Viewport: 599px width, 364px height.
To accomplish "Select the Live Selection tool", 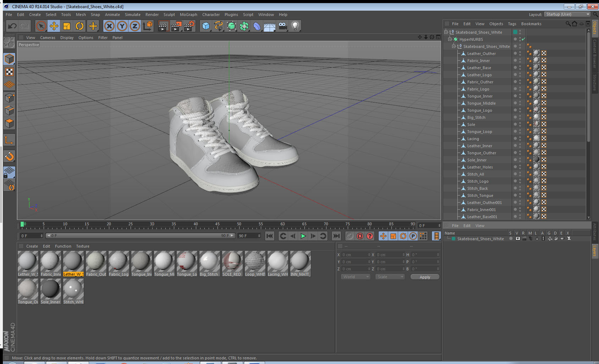I will coord(41,26).
